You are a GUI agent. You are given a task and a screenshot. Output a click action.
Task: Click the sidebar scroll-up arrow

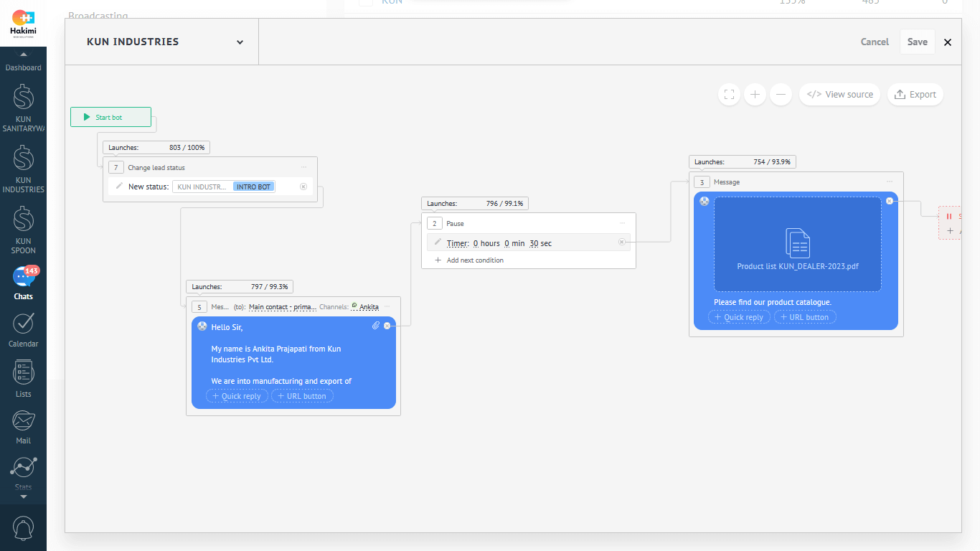[23, 55]
